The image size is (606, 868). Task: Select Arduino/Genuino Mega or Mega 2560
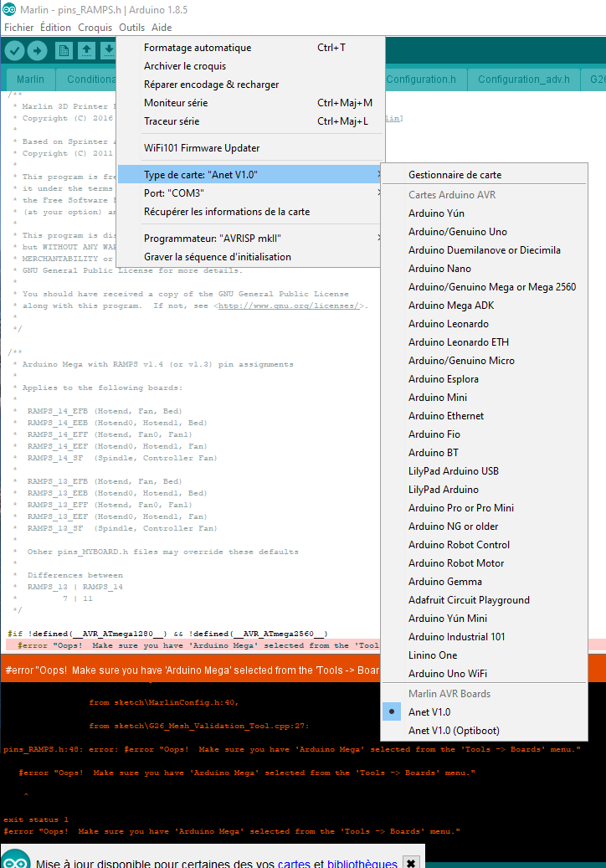tap(485, 287)
